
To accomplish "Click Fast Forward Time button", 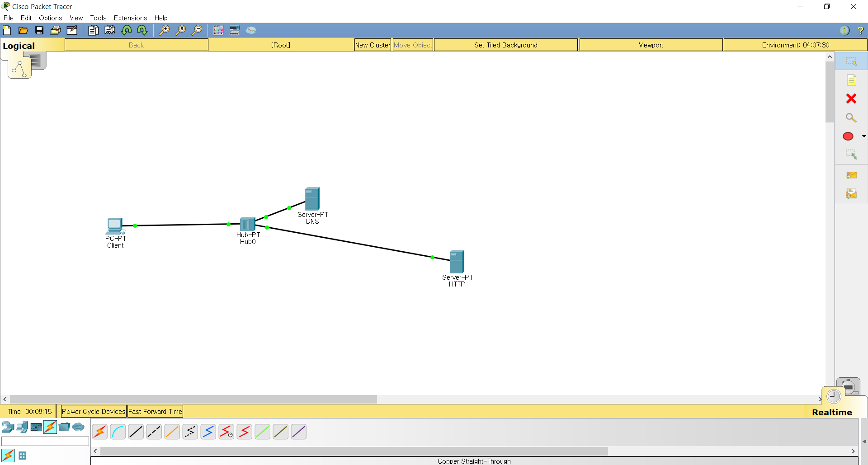I will pyautogui.click(x=155, y=411).
